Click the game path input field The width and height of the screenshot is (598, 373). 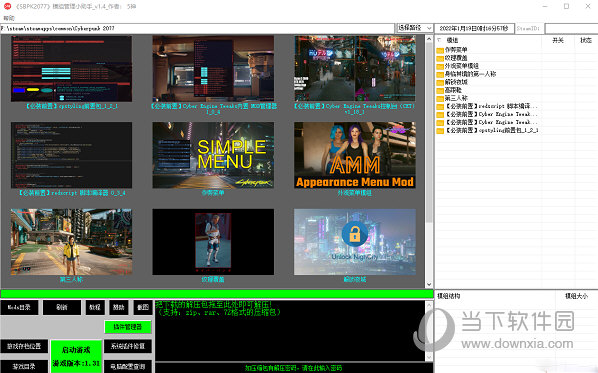[197, 29]
